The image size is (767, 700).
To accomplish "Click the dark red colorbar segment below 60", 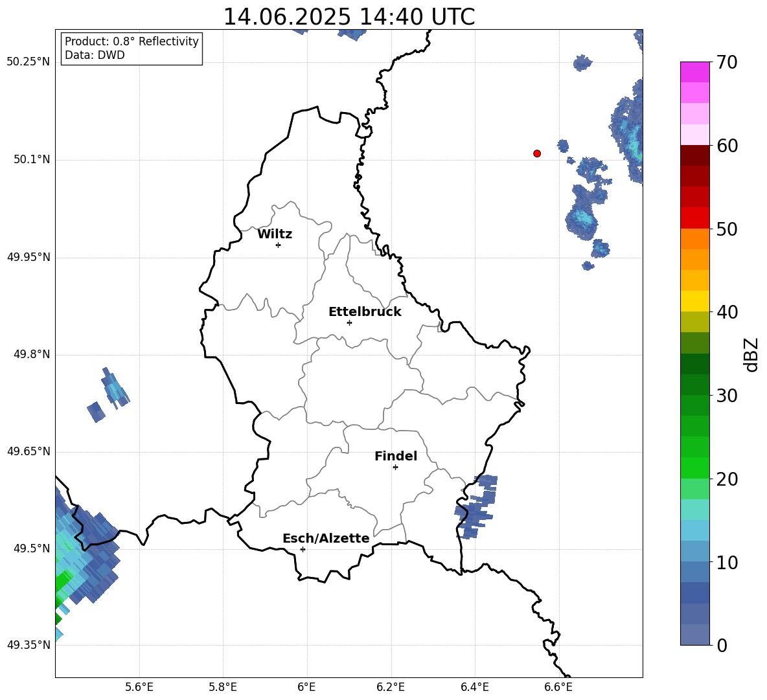I will click(x=694, y=155).
